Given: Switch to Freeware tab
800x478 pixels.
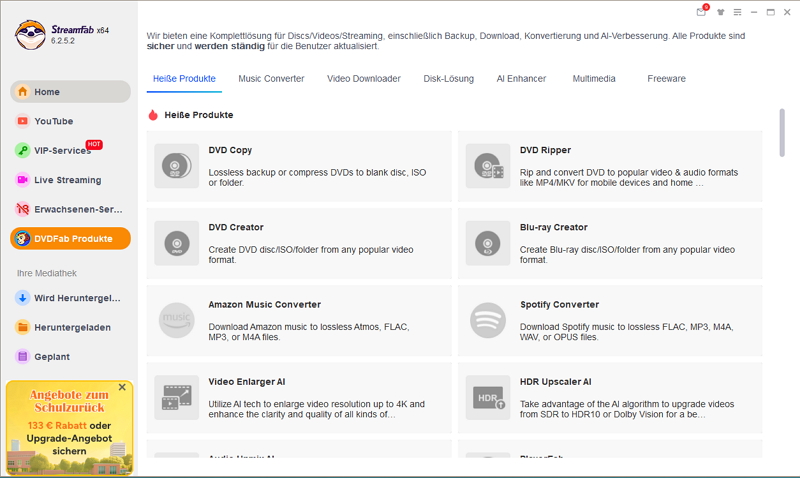Looking at the screenshot, I should [666, 79].
